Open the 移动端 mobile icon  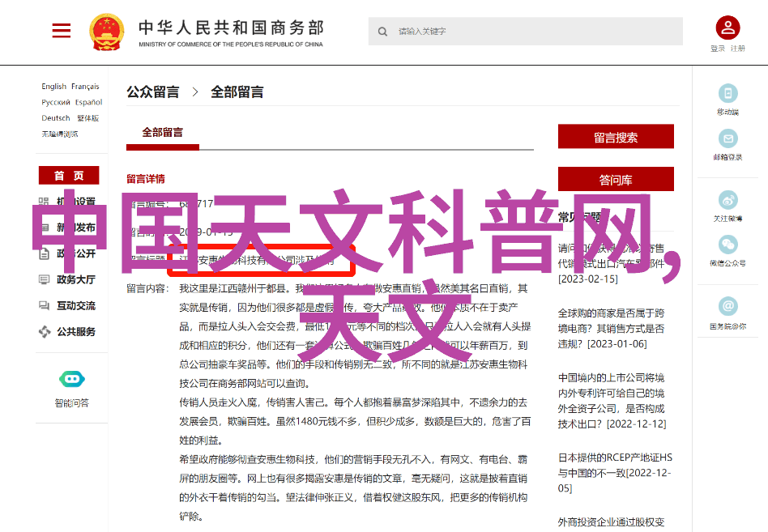click(727, 93)
